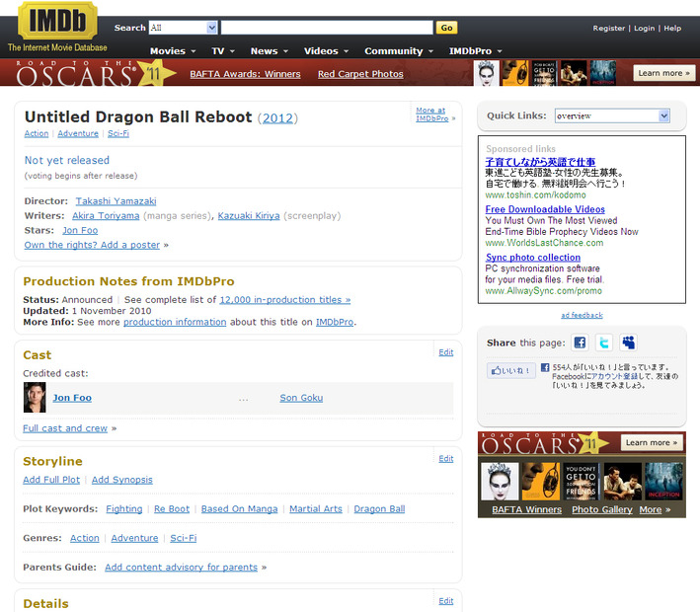Expand the Movies menu

(173, 51)
